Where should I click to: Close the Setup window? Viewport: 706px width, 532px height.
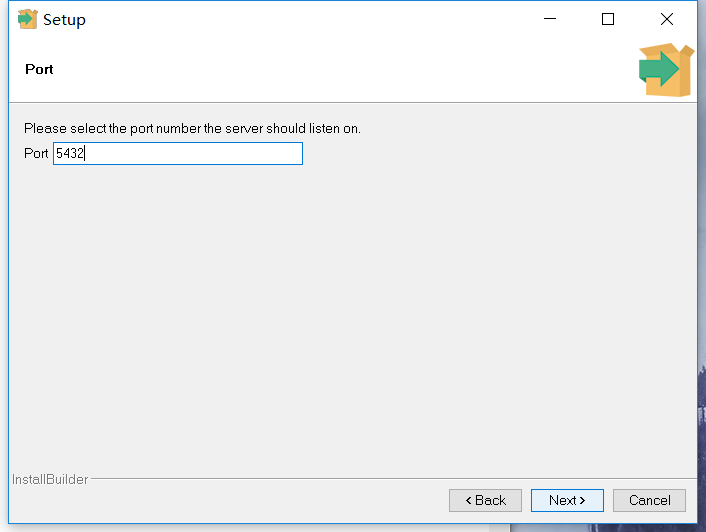(667, 19)
